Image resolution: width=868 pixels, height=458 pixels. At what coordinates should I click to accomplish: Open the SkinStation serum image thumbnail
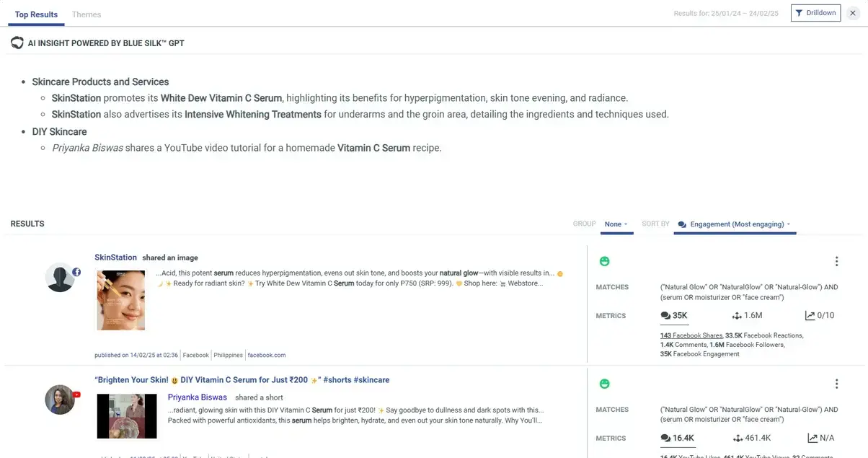coord(121,300)
